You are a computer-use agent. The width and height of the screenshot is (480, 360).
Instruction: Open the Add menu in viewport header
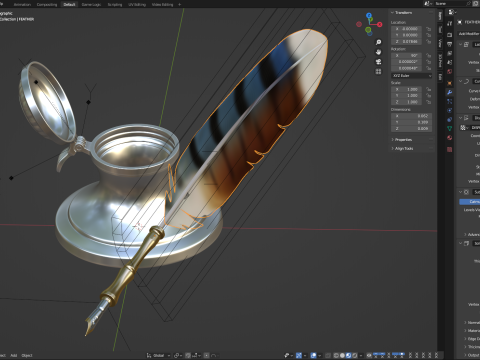[x=14, y=355]
